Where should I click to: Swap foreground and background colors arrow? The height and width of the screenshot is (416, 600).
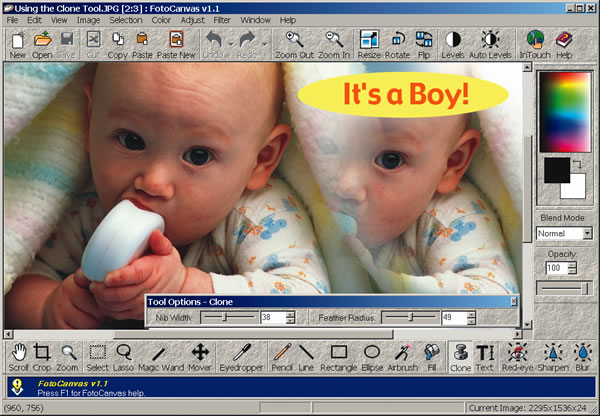577,165
